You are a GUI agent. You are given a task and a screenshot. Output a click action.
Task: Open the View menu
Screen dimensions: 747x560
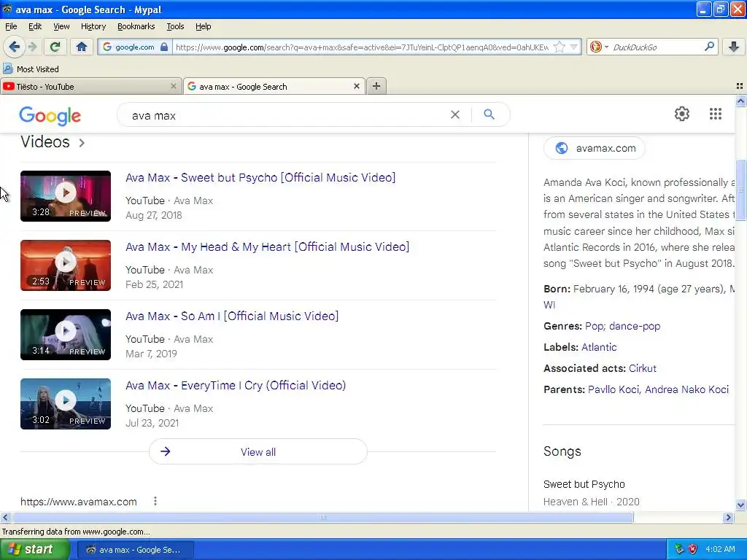click(x=61, y=26)
